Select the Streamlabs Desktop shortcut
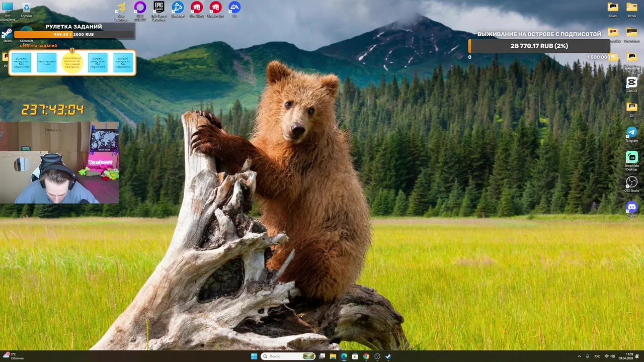Viewport: 644px width, 362px height. tap(632, 161)
